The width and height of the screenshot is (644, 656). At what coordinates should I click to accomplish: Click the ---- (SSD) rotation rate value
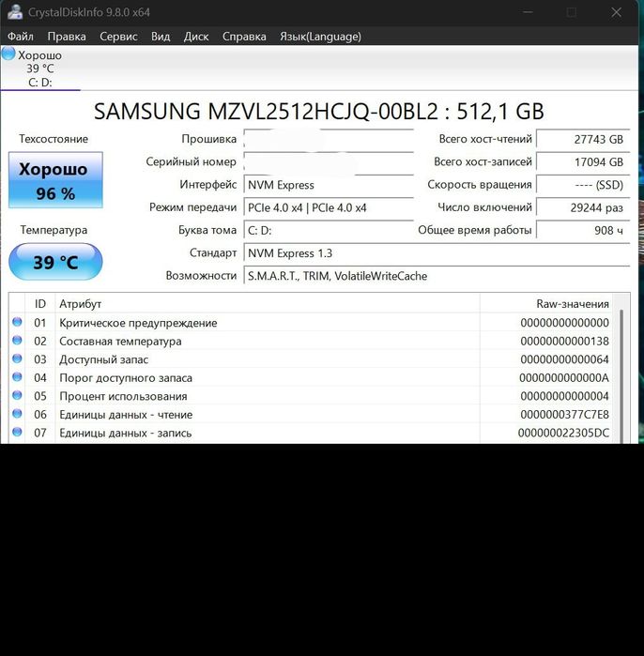coord(583,185)
